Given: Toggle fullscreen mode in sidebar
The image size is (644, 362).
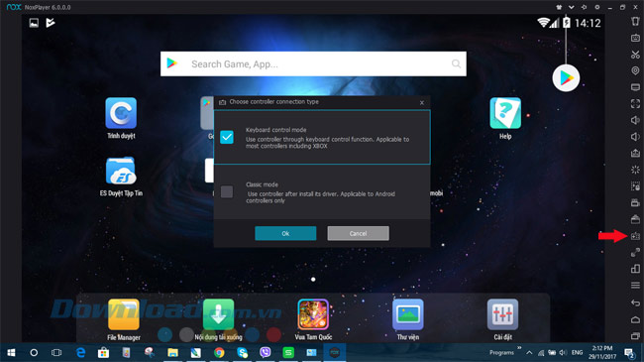Looking at the screenshot, I should (x=635, y=104).
